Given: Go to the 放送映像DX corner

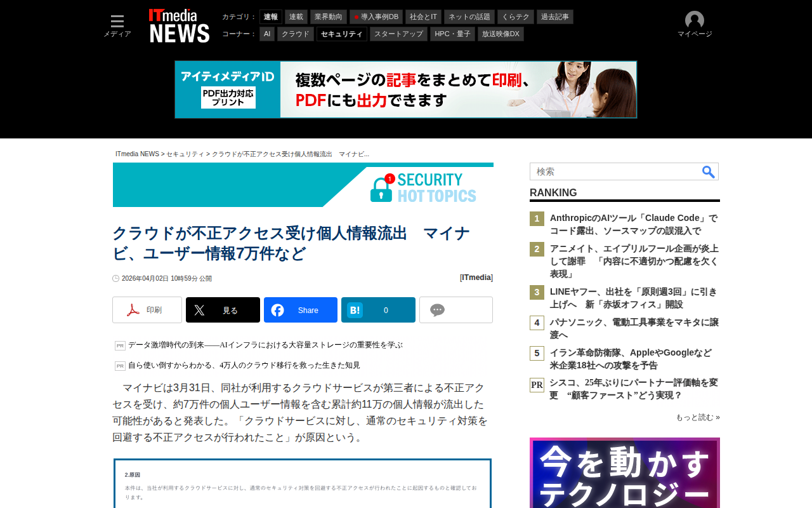Looking at the screenshot, I should (501, 34).
